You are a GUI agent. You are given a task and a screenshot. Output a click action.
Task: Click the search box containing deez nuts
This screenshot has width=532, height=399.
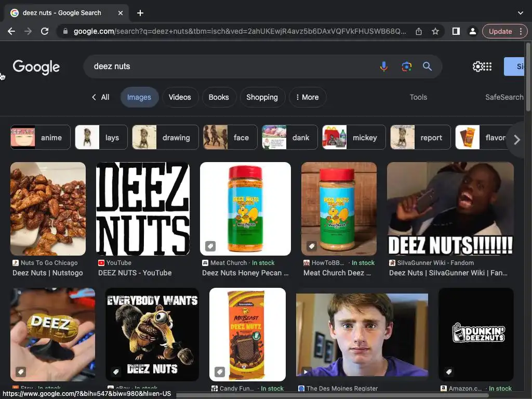pyautogui.click(x=231, y=66)
